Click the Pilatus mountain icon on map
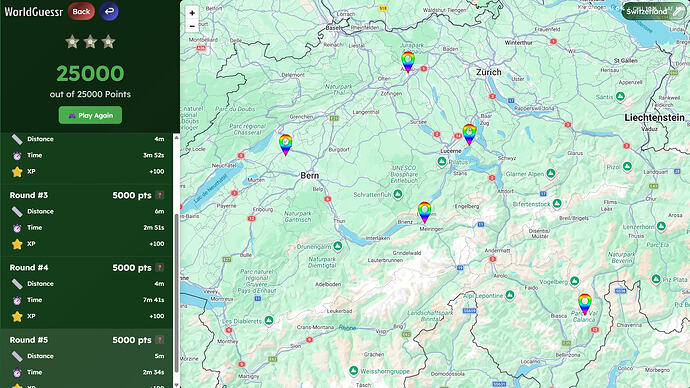The height and width of the screenshot is (388, 690). pyautogui.click(x=442, y=162)
